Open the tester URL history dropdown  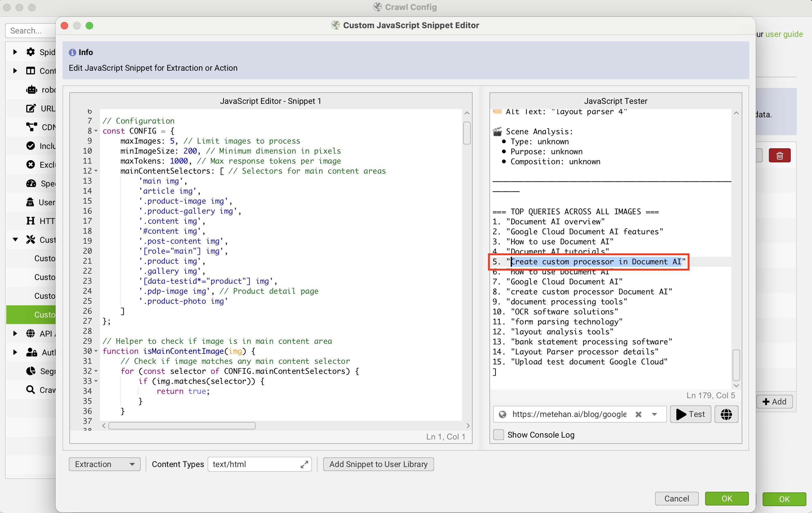(x=654, y=414)
